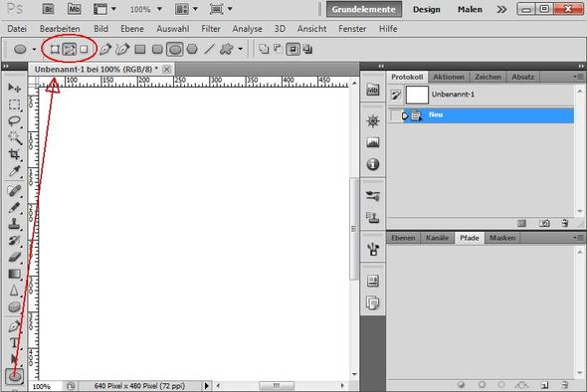
Task: Create new path in Pfade panel
Action: click(x=544, y=385)
